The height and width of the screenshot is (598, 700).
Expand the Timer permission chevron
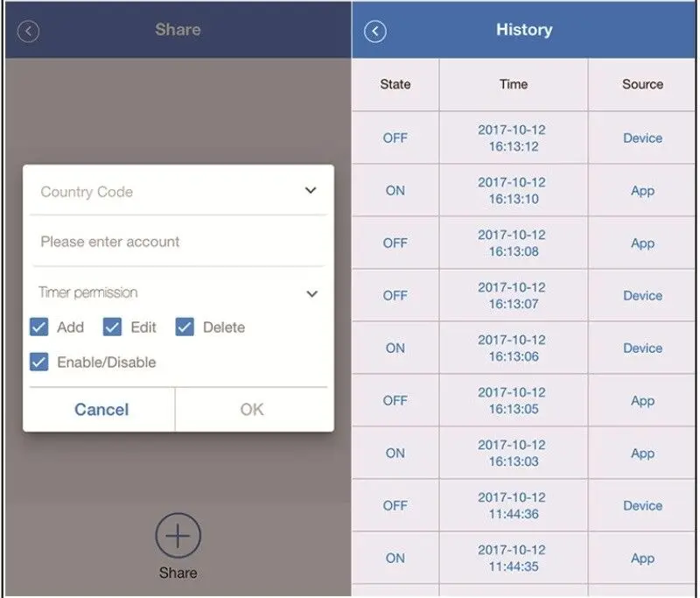point(312,293)
